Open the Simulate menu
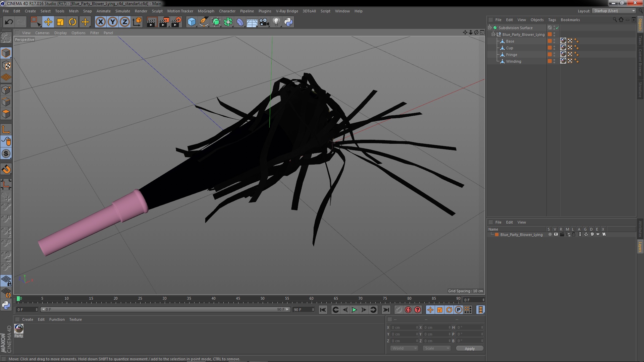The height and width of the screenshot is (362, 644). tap(123, 11)
